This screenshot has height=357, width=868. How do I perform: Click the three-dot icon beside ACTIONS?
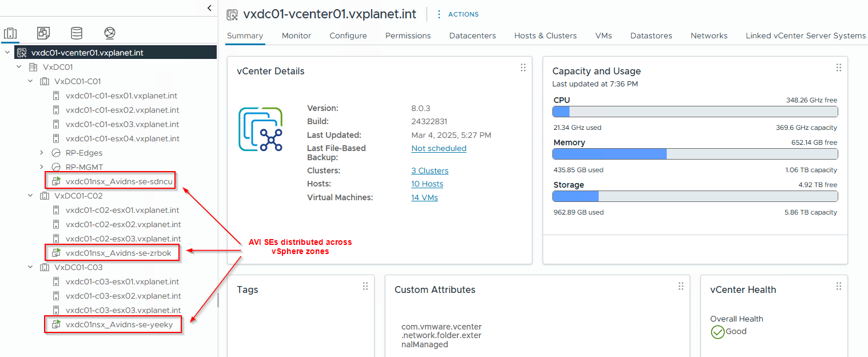(x=439, y=14)
